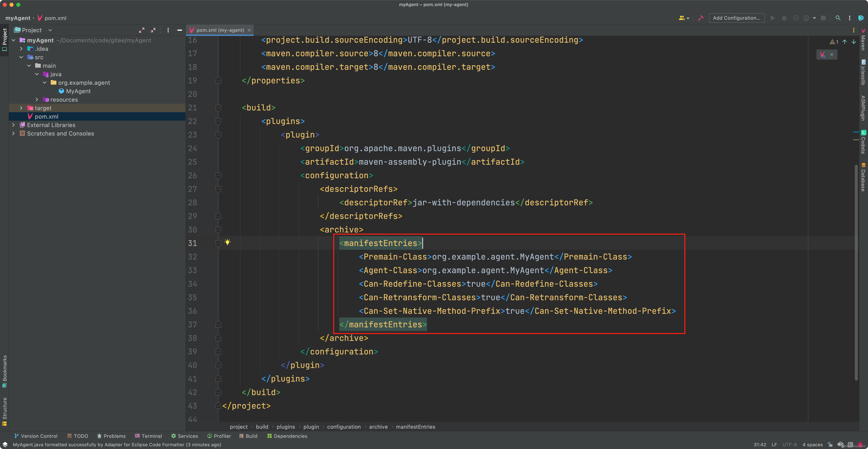Expand External Libraries node

14,125
